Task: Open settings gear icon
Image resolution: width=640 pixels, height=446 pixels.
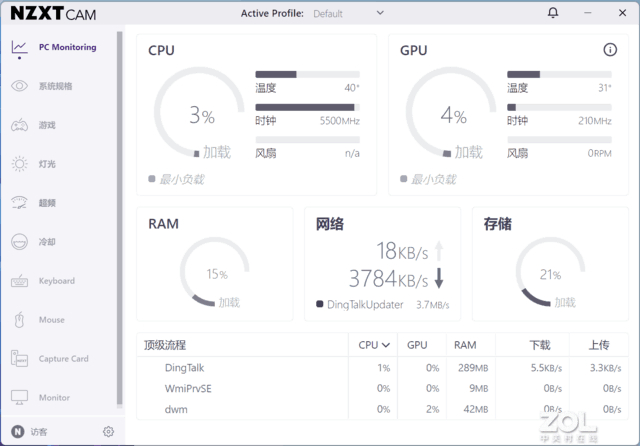Action: [x=108, y=431]
